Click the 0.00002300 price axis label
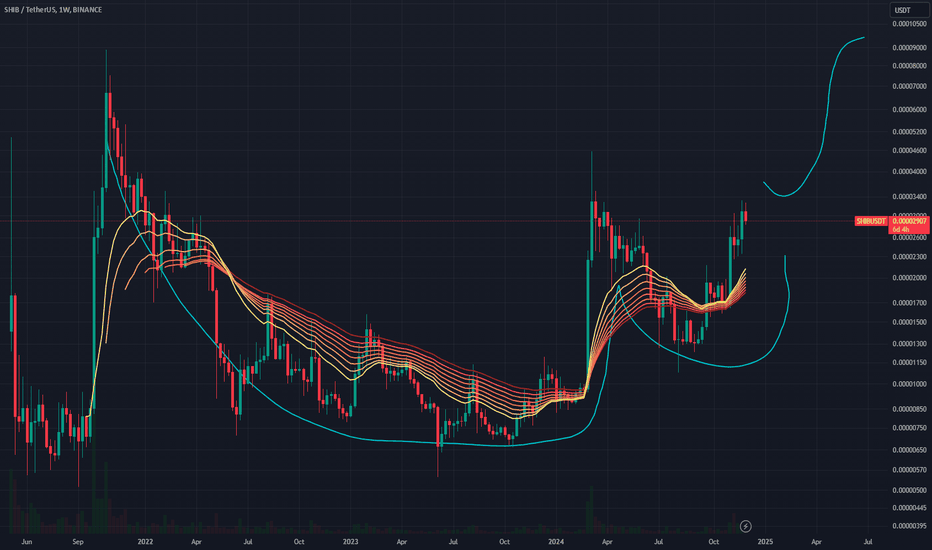 pyautogui.click(x=909, y=256)
